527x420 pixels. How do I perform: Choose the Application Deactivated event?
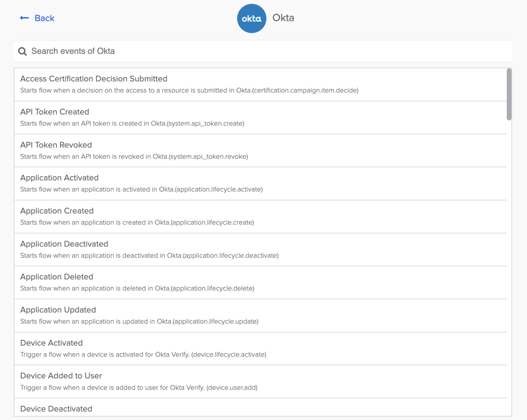click(261, 250)
